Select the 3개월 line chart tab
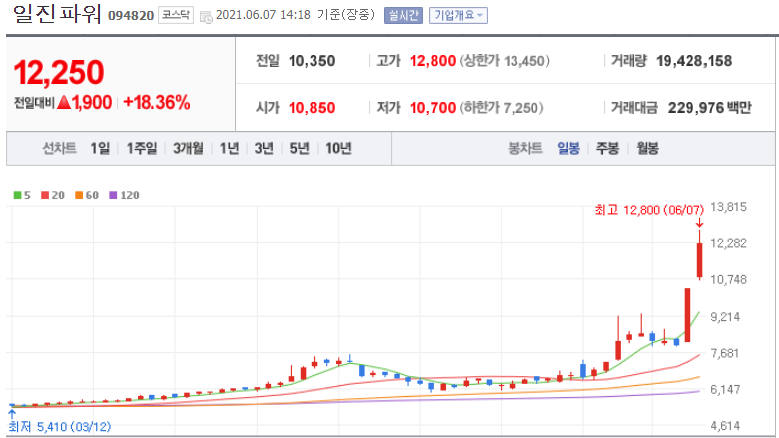Screen dimensions: 779x438 188,148
